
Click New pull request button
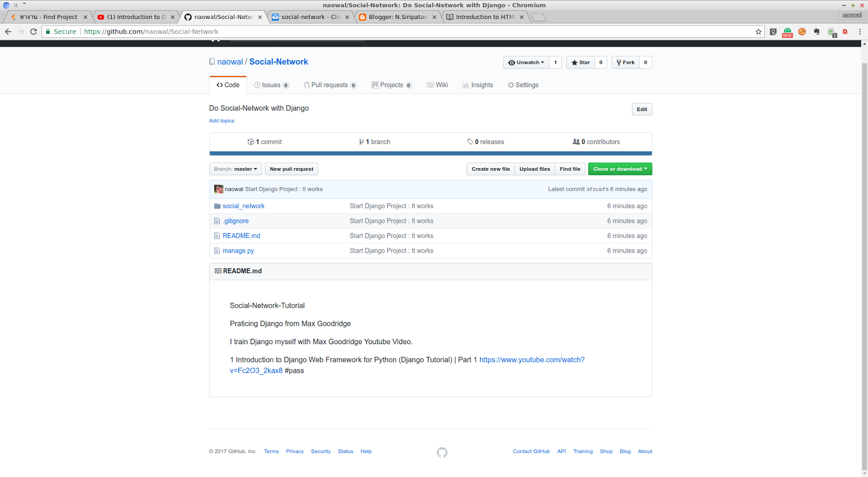point(291,169)
